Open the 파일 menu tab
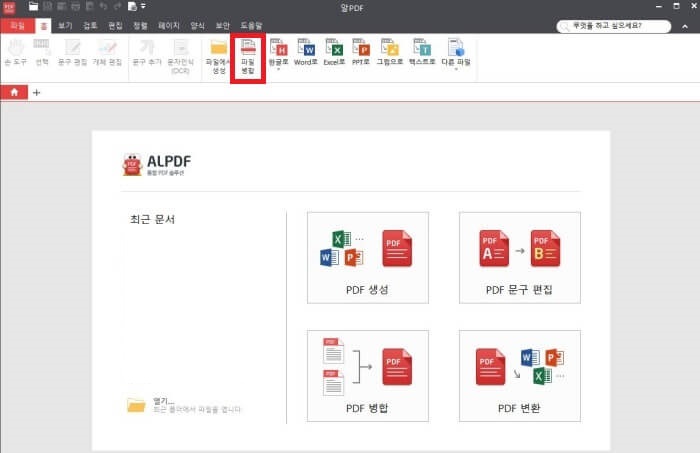Screen dimensions: 700x453 point(17,26)
